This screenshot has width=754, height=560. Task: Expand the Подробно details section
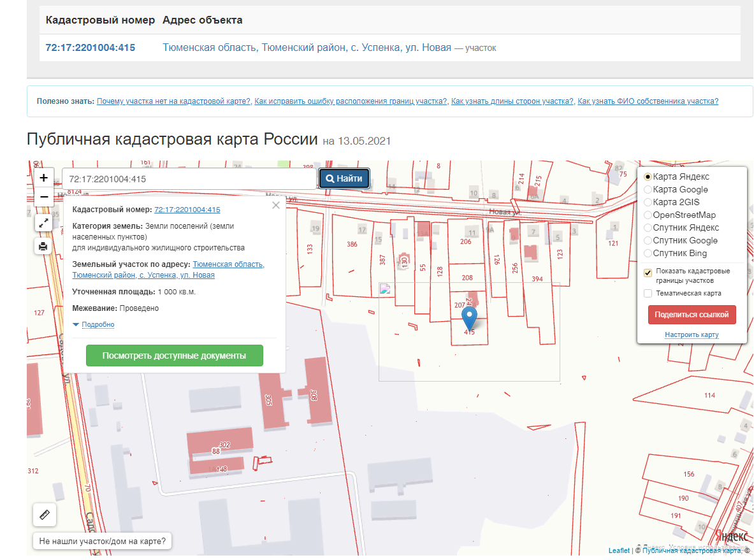(x=98, y=324)
